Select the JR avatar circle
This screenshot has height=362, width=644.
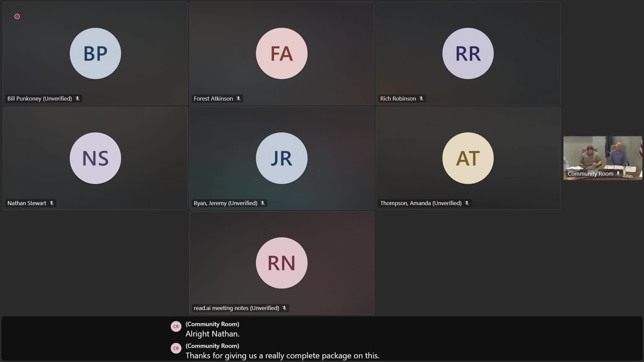pos(281,158)
